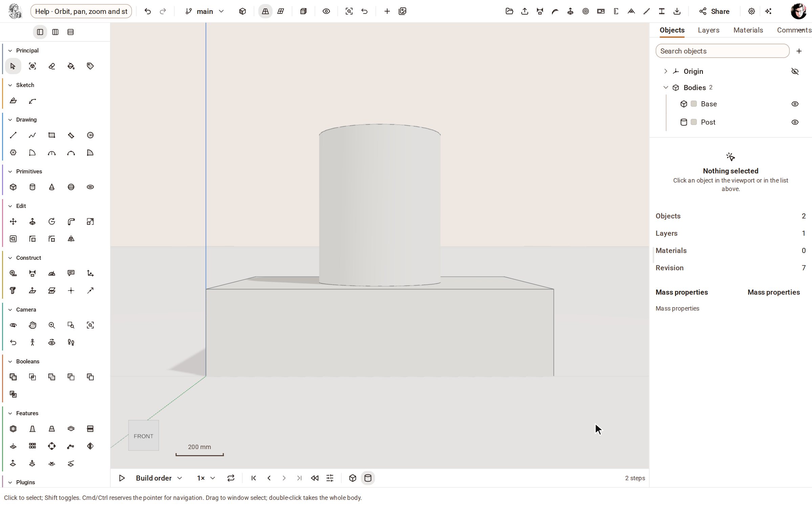Focus the Search objects field
812x508 pixels.
coord(722,51)
